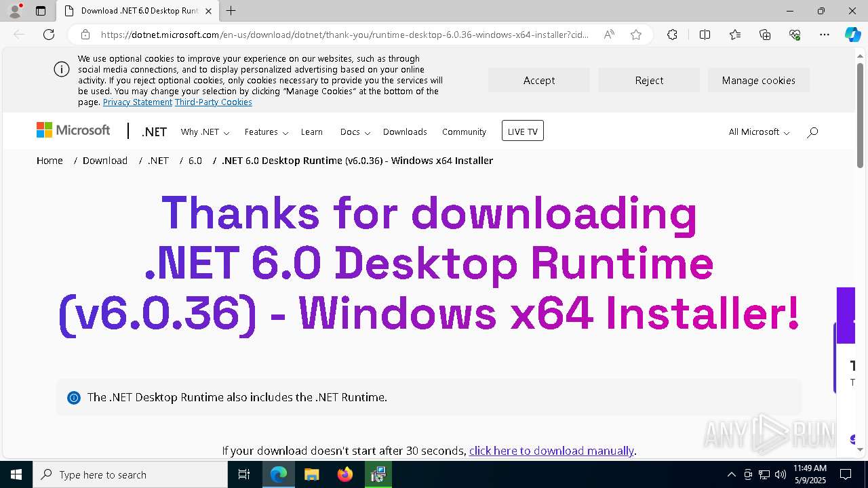View site information lock icon

pos(85,35)
